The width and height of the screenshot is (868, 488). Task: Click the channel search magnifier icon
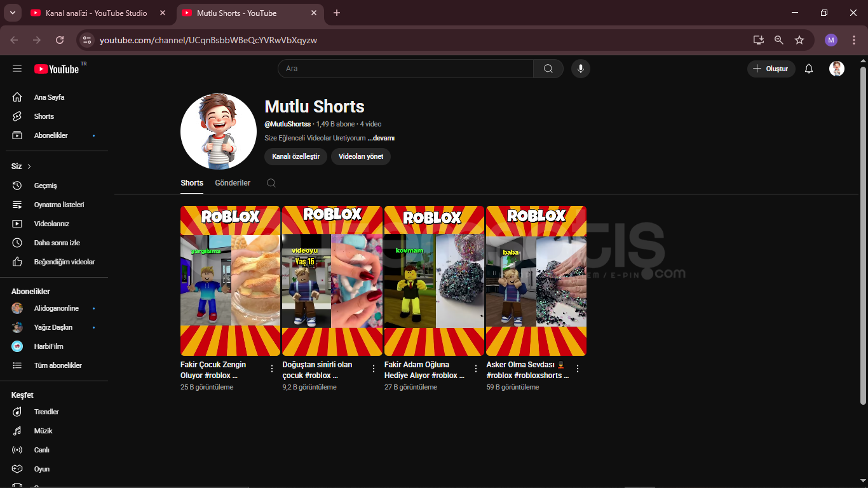271,183
